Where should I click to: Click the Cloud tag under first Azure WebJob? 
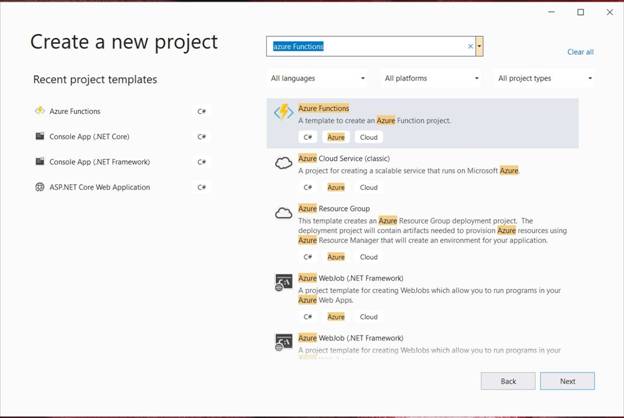(369, 317)
